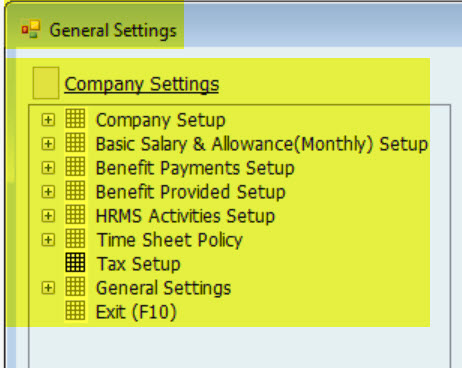
Task: Click the grid icon beside Time Sheet Policy
Action: coord(75,239)
